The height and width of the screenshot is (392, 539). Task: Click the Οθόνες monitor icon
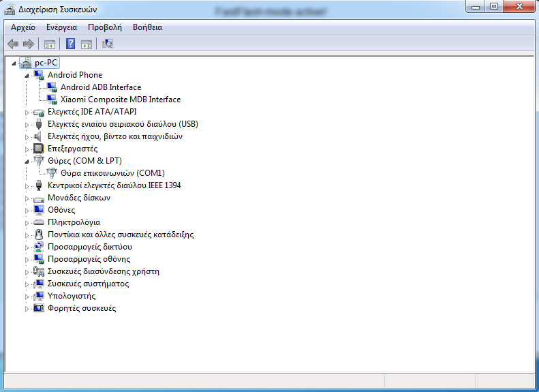[x=39, y=210]
